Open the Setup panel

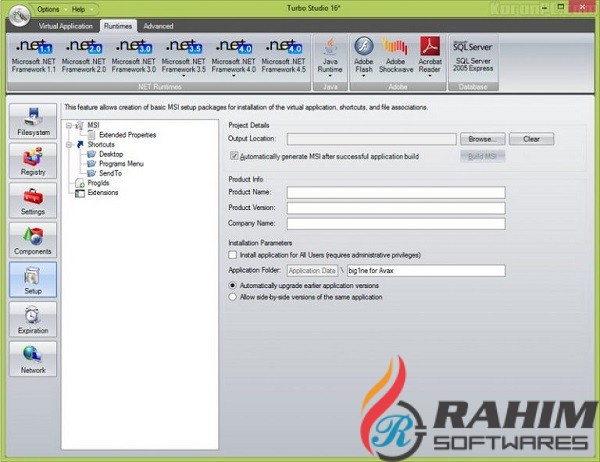[33, 280]
